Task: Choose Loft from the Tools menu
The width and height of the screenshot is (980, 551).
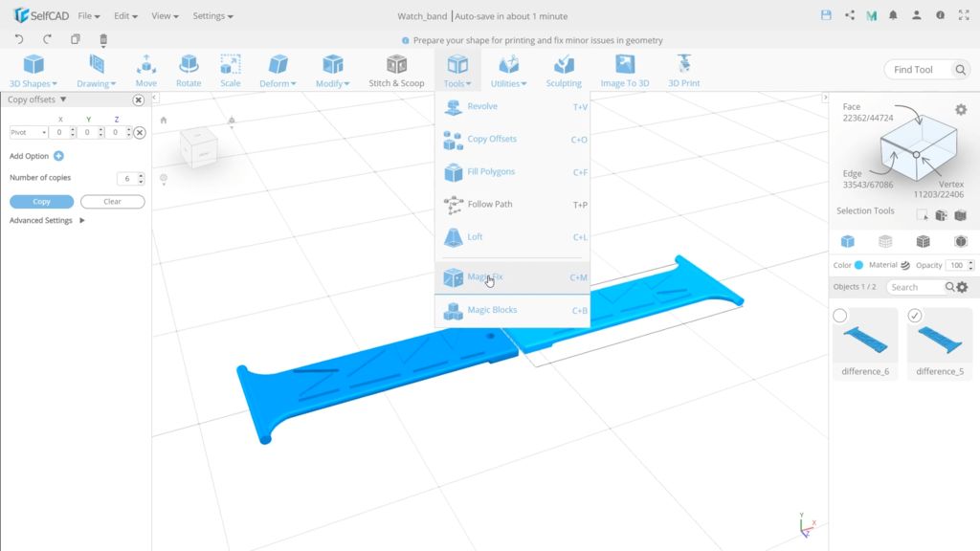Action: coord(513,237)
